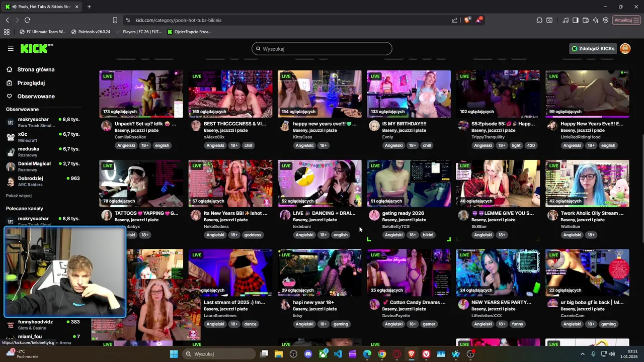Click the Wyszukaj search field on Kick
Image resolution: width=644 pixels, height=362 pixels.
click(x=322, y=49)
